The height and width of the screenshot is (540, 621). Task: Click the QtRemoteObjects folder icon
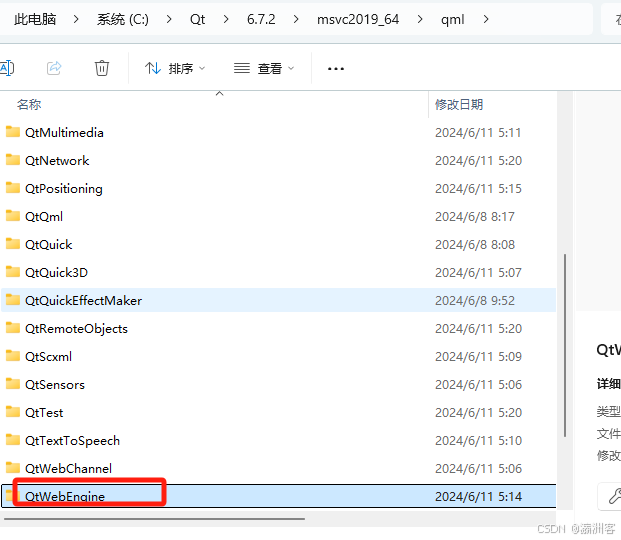[x=13, y=328]
